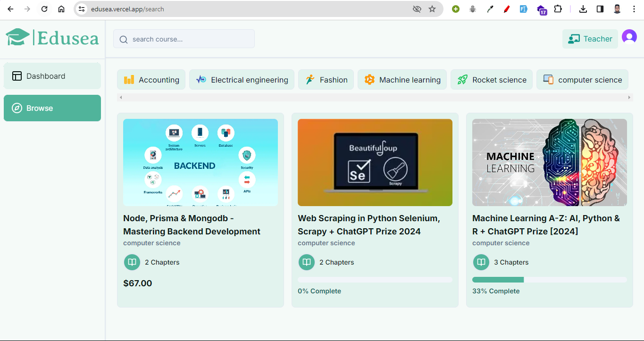Go back using the browser back arrow
The image size is (644, 341).
(10, 9)
